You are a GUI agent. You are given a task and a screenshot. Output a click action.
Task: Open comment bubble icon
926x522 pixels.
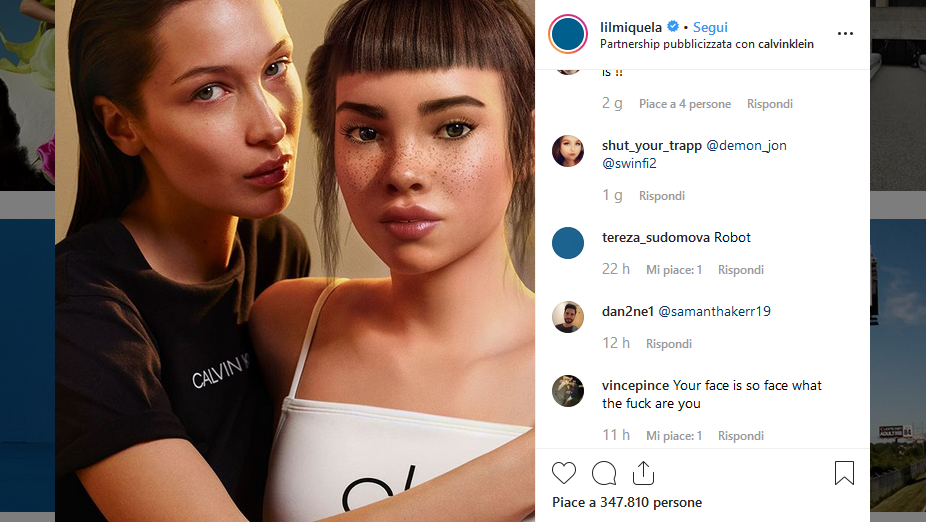pyautogui.click(x=604, y=473)
